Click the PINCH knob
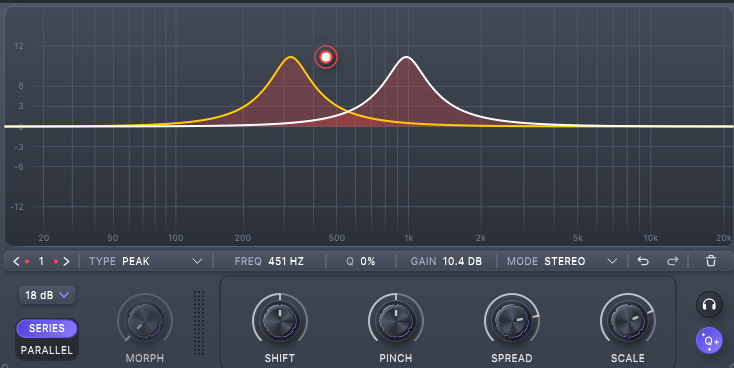 pos(396,321)
